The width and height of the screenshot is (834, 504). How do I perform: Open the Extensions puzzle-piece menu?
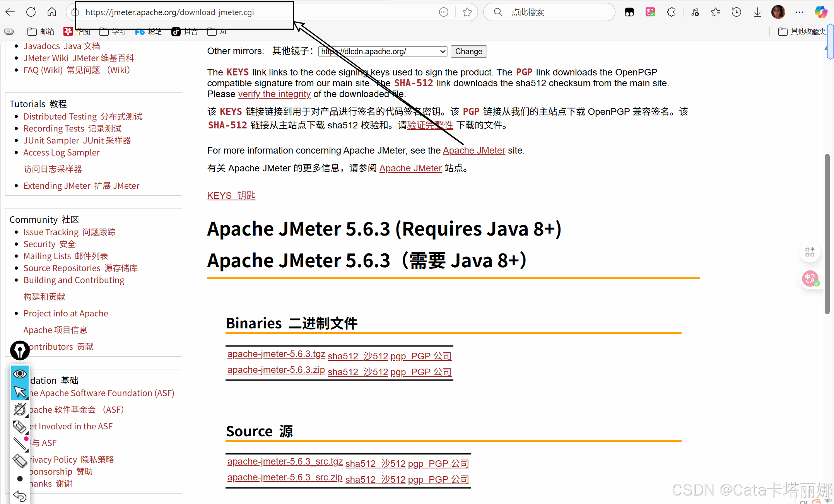[x=672, y=12]
